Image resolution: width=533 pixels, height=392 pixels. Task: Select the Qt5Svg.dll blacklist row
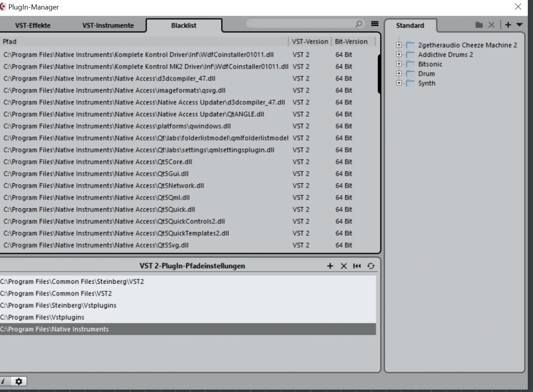(188, 245)
